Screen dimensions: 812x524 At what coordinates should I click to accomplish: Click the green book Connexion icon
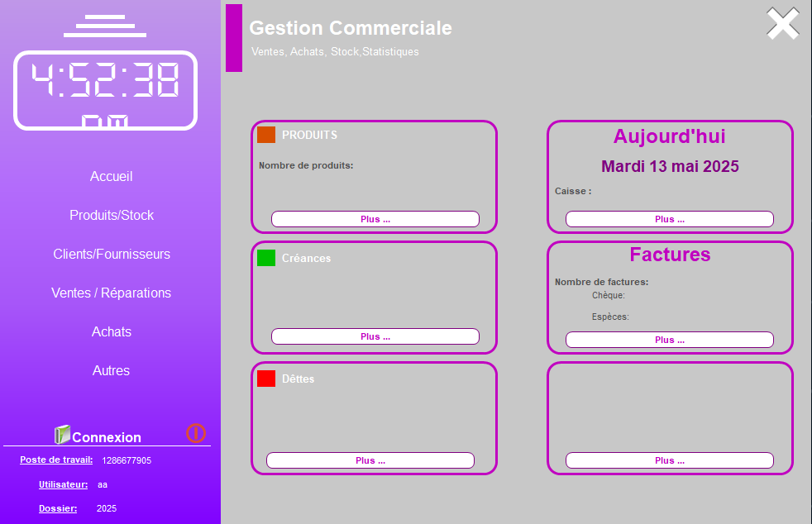coord(62,435)
